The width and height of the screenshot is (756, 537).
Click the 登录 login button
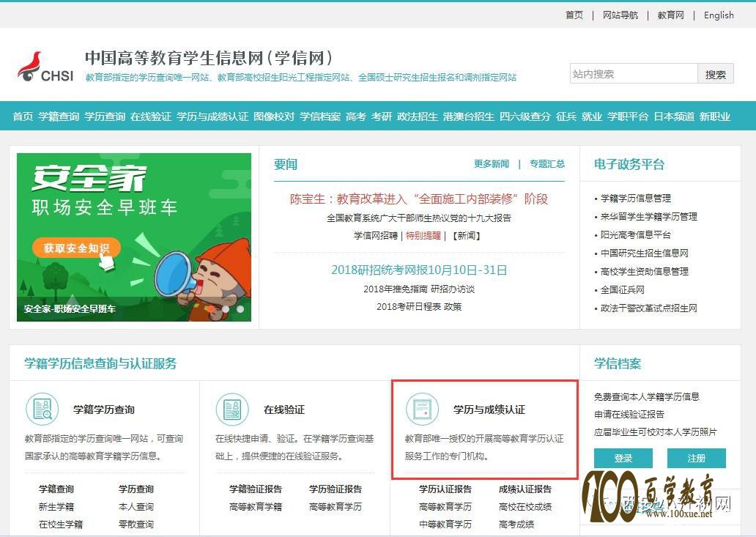623,458
